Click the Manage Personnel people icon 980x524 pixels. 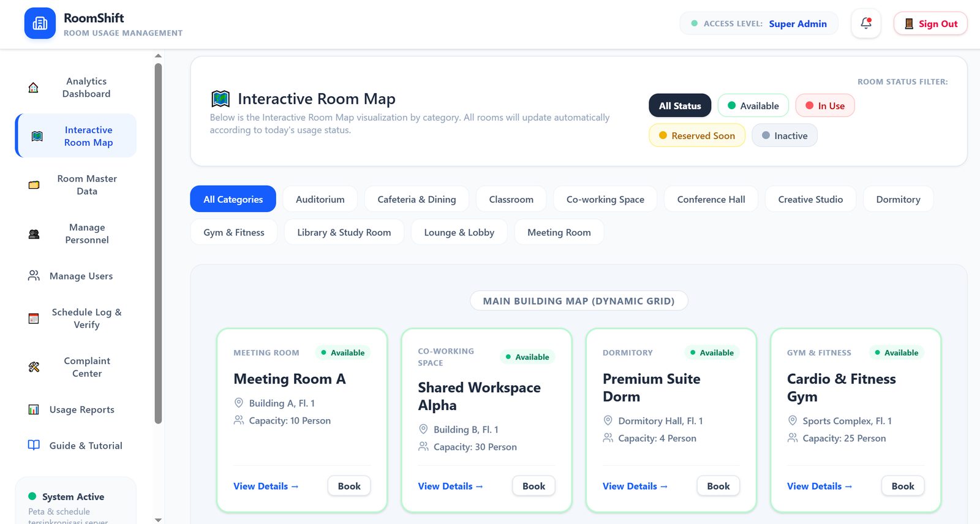click(x=34, y=234)
